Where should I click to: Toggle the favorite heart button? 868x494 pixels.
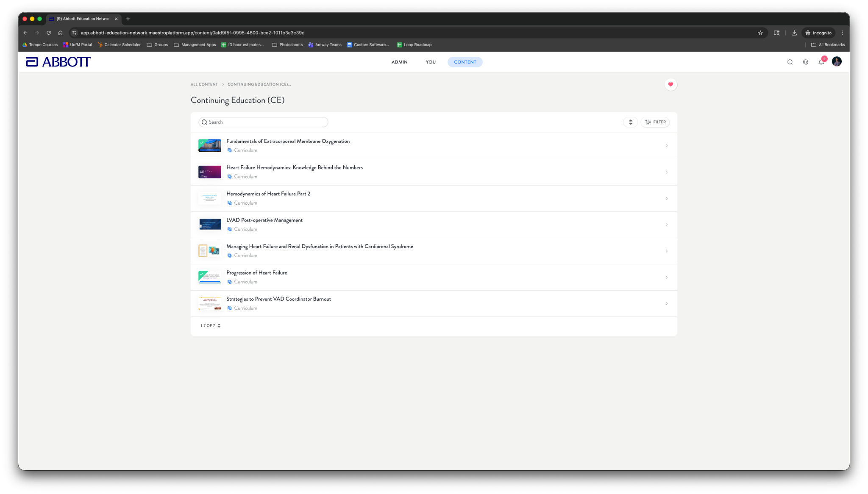pos(670,84)
